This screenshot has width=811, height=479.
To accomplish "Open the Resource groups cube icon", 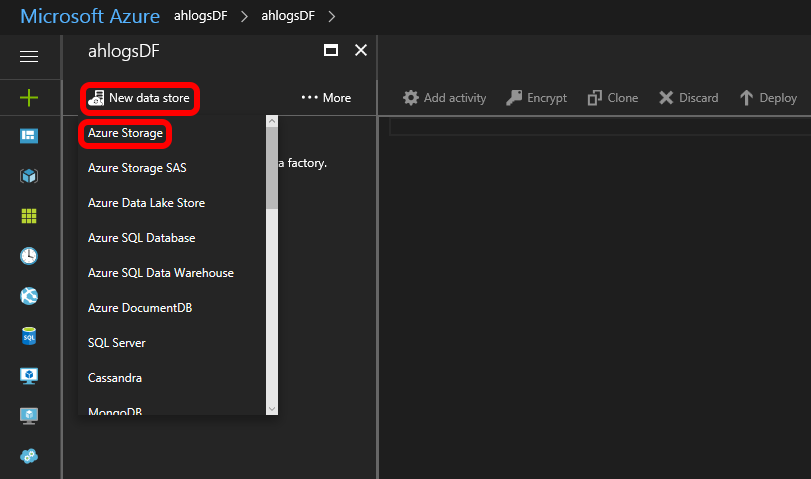I will [x=29, y=176].
